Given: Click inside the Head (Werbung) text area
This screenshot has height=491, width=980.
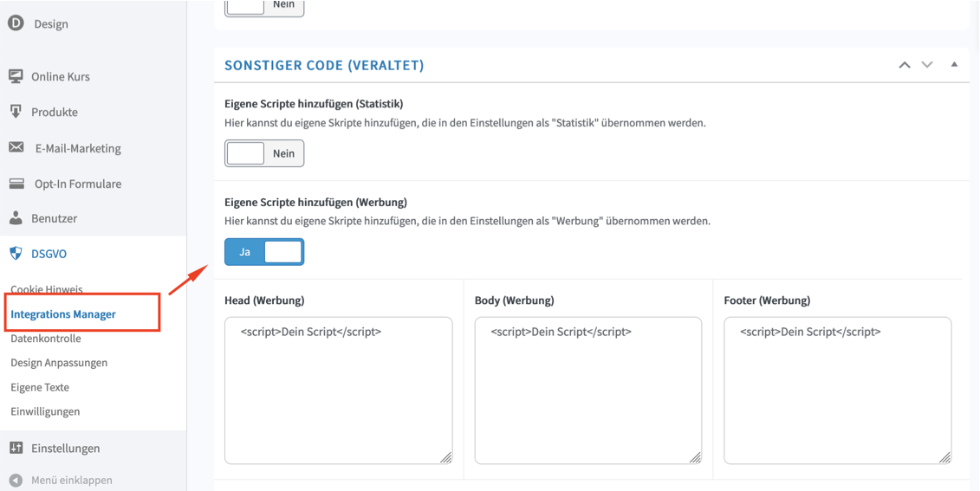Looking at the screenshot, I should click(338, 391).
